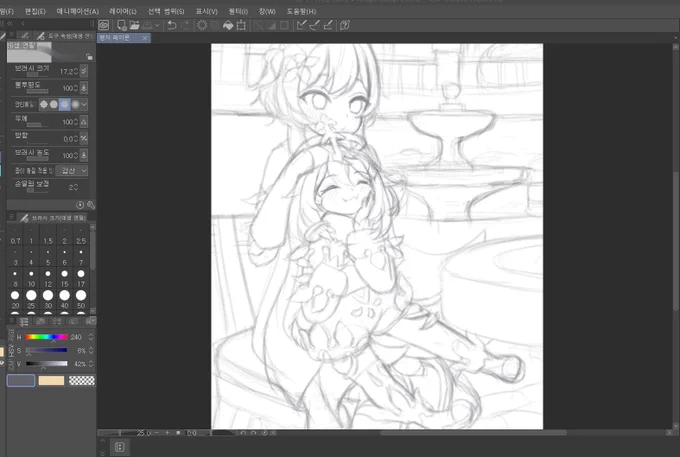The width and height of the screenshot is (680, 457).
Task: Click the Open file folder icon
Action: click(x=134, y=26)
